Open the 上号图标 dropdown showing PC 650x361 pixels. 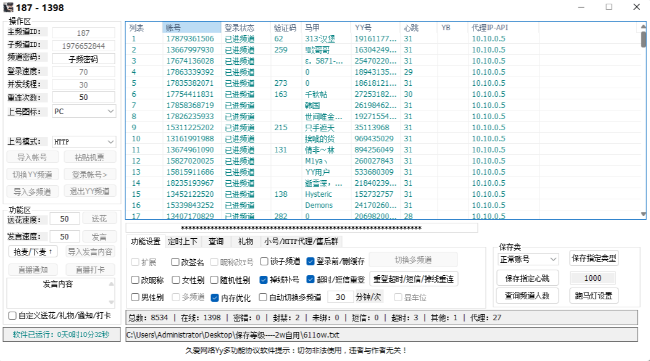tap(84, 111)
